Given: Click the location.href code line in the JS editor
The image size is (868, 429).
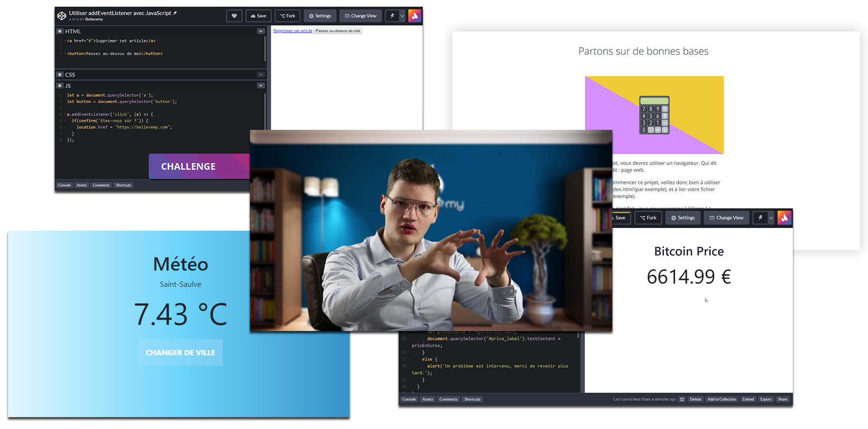Looking at the screenshot, I should [124, 127].
